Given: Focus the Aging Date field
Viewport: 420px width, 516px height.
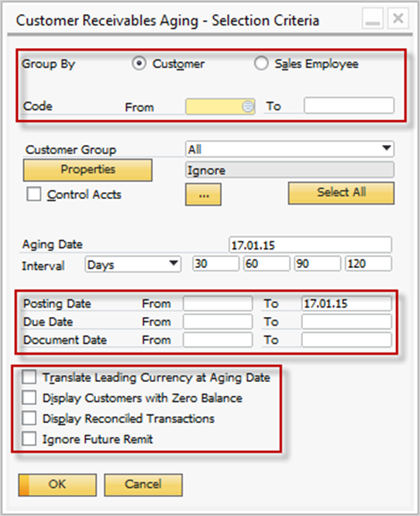Looking at the screenshot, I should (x=311, y=245).
